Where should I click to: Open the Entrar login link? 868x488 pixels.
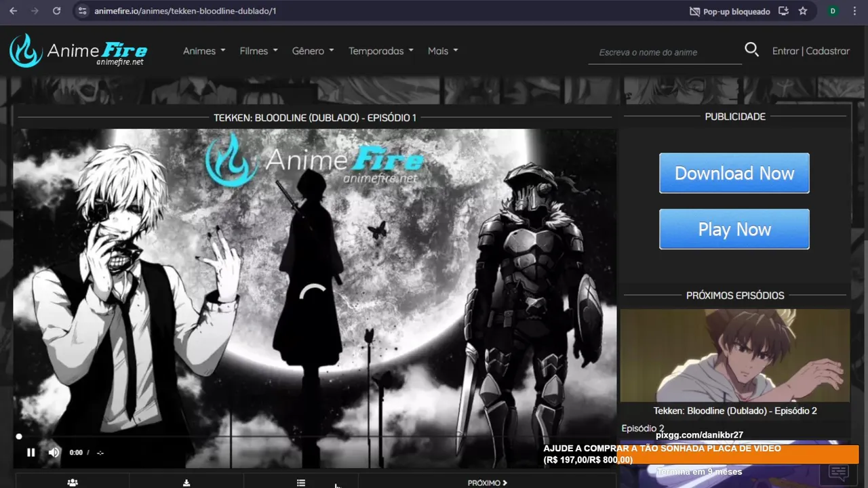(785, 51)
